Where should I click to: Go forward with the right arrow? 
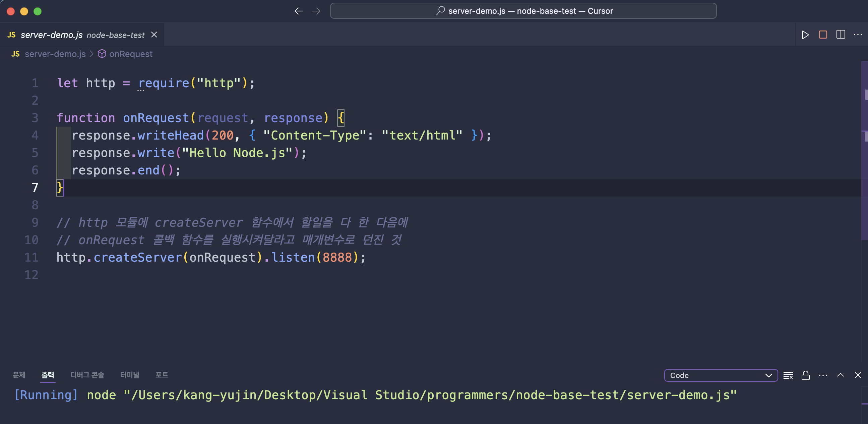click(316, 11)
